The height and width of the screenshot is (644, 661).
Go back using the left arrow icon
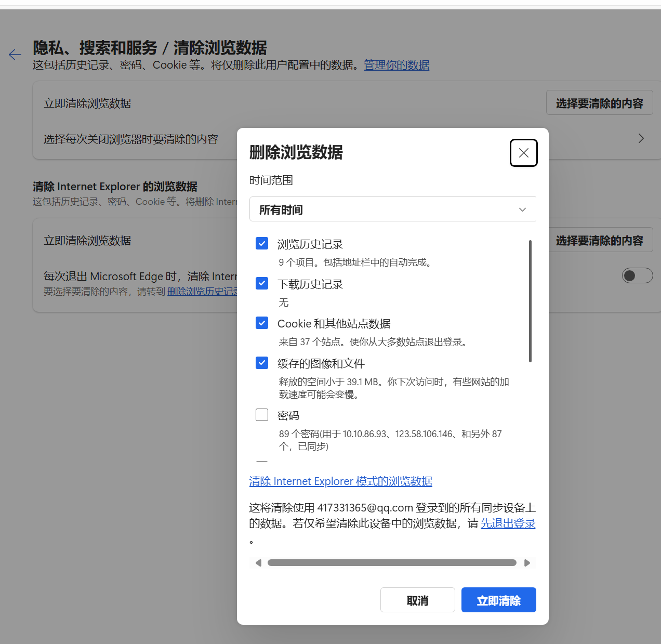coord(15,54)
